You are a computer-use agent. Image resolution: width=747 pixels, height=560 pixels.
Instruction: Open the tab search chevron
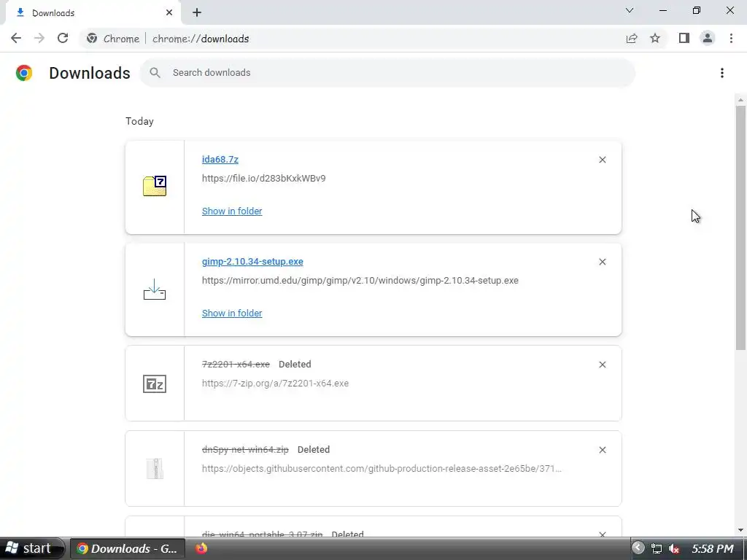[630, 10]
